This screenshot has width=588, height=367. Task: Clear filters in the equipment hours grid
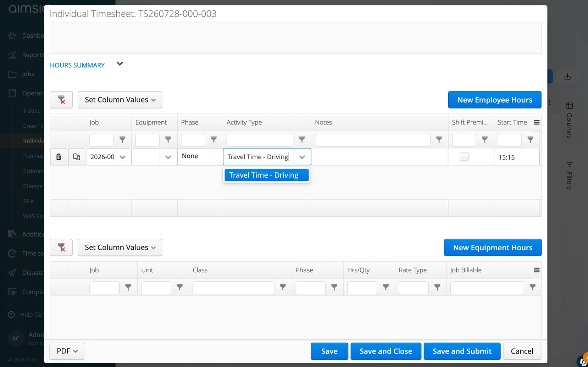(61, 248)
